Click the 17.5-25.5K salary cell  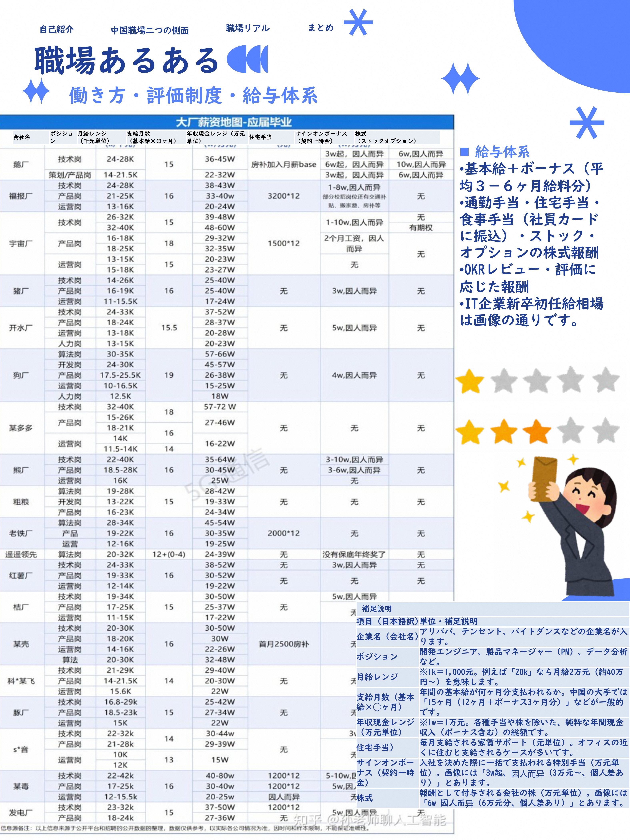(x=120, y=375)
